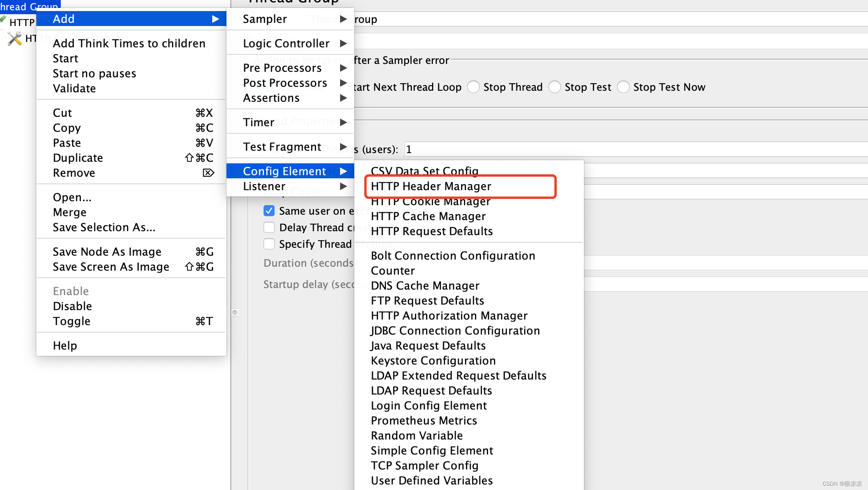Click the HTTP Header Manager wrench icon
The width and height of the screenshot is (868, 490).
point(15,38)
